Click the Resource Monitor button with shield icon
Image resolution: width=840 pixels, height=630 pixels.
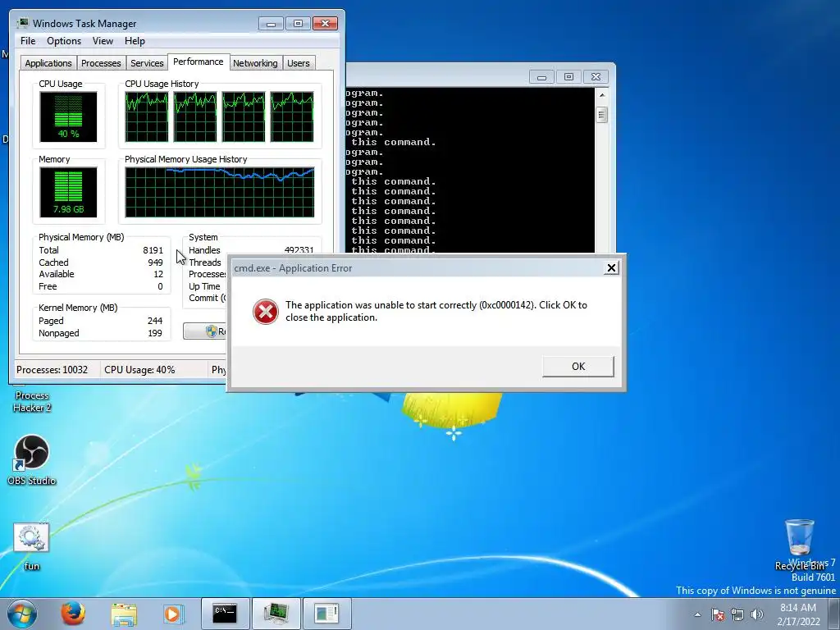[x=205, y=331]
